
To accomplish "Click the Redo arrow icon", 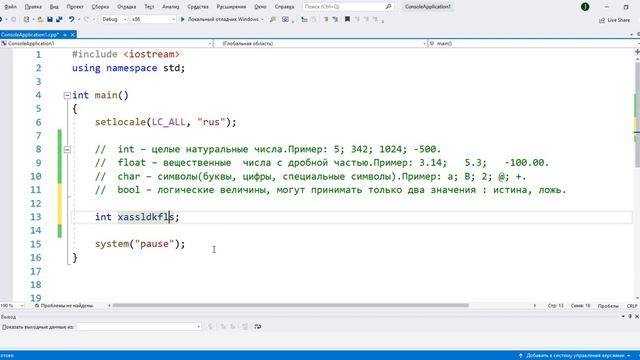I will tap(86, 19).
